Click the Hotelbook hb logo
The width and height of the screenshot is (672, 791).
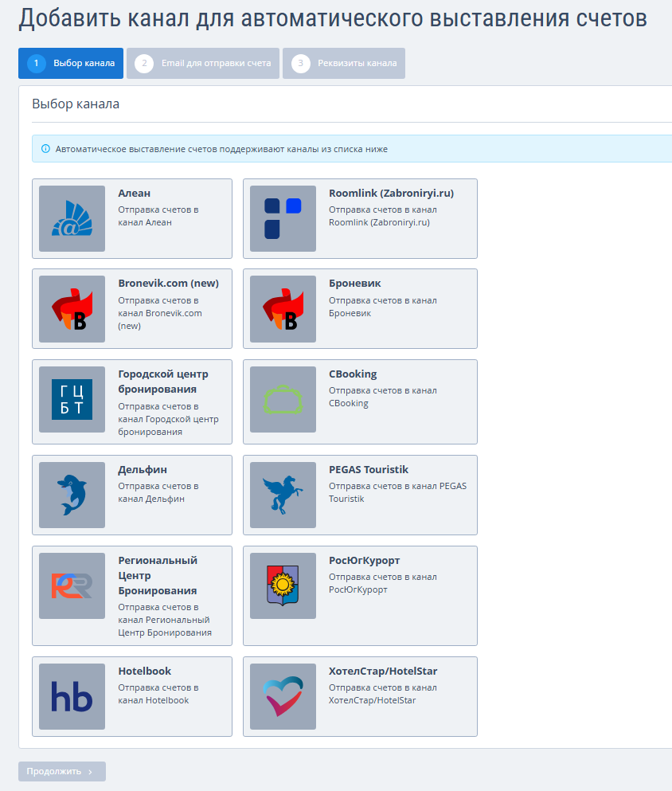72,697
